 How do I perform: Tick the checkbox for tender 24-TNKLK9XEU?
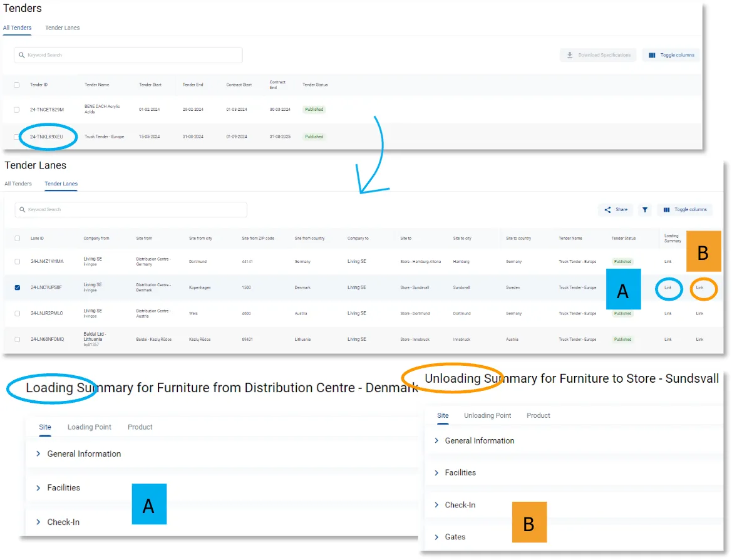17,137
